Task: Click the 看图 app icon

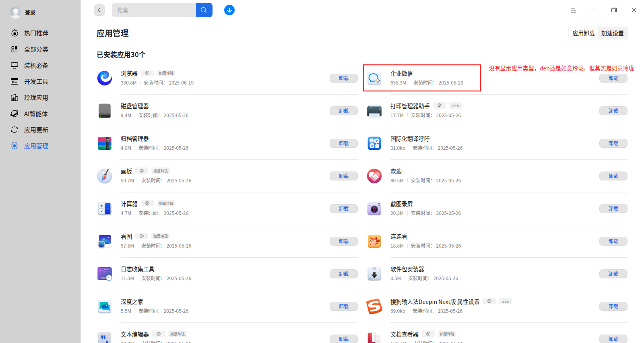Action: point(105,241)
